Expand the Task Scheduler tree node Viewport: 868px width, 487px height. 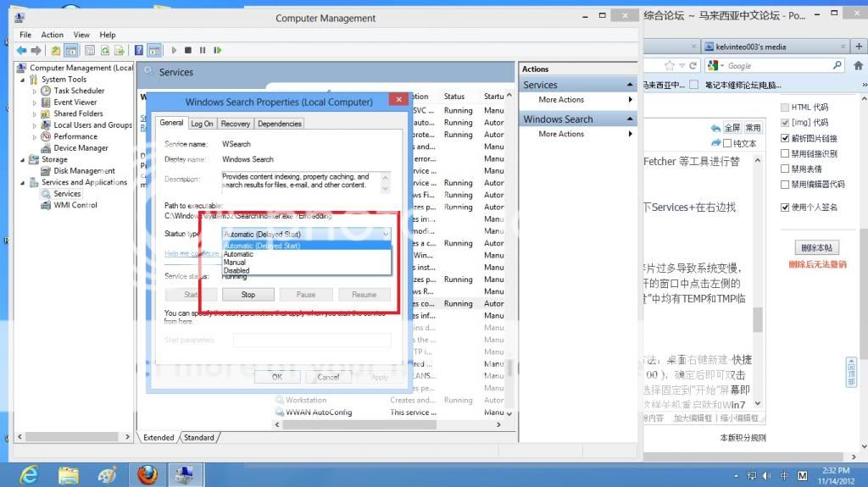coord(36,91)
